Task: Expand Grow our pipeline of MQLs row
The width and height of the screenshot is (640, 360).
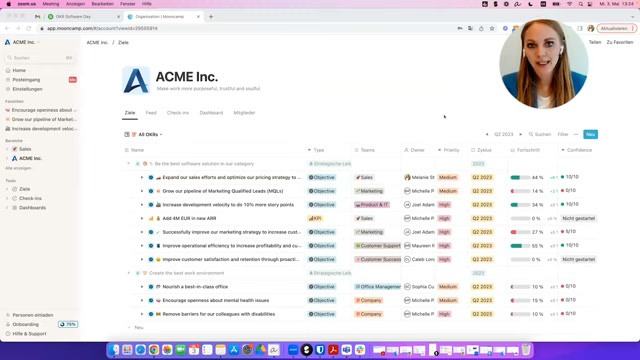Action: click(x=142, y=191)
